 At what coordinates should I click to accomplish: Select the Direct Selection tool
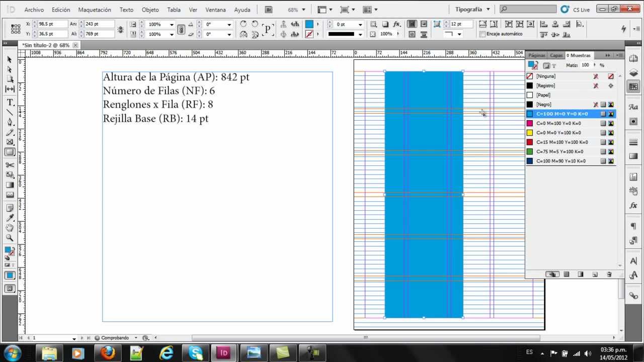[10, 69]
